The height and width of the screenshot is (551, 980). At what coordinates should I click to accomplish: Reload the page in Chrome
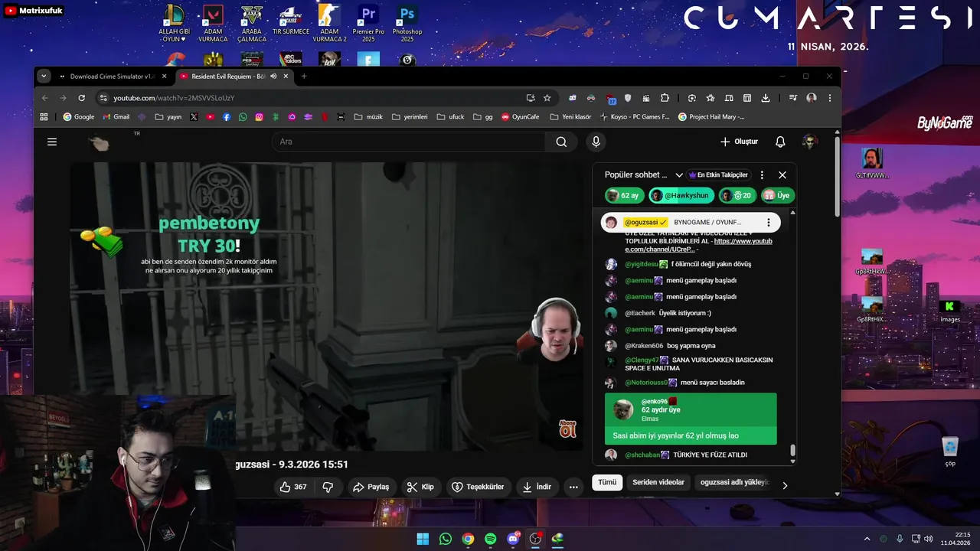tap(82, 98)
